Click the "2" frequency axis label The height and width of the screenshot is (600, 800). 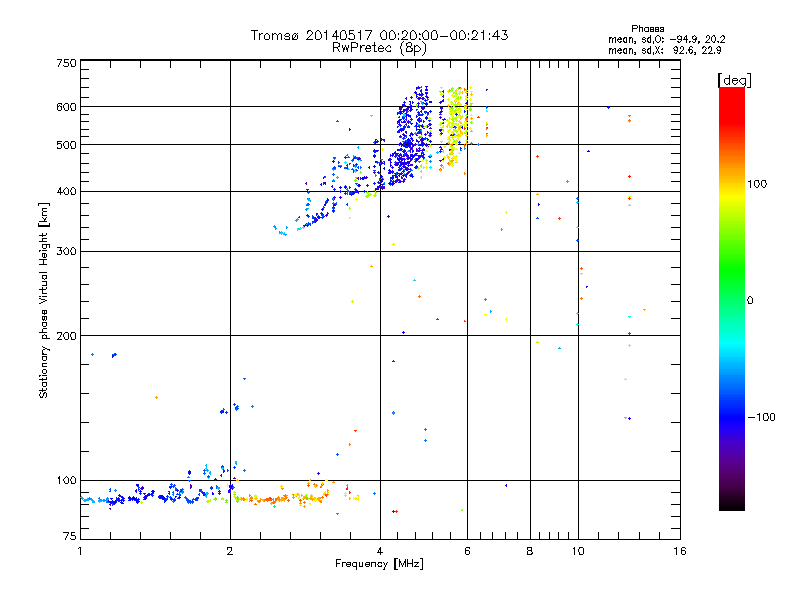pos(230,551)
